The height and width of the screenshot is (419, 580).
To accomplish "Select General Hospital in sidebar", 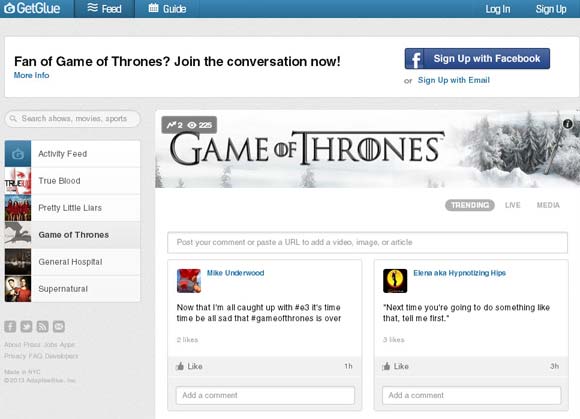I will [x=72, y=262].
